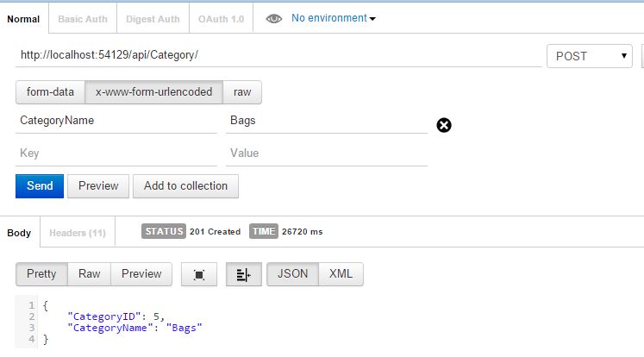Viewport: 644px width, 357px height.
Task: Toggle the line wrap icon
Action: point(243,274)
